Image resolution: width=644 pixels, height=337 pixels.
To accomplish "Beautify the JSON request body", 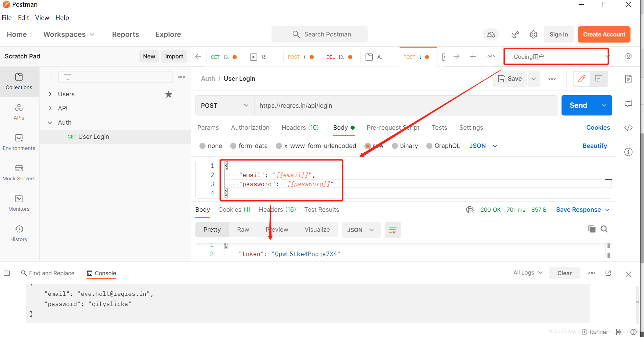I will click(x=595, y=146).
